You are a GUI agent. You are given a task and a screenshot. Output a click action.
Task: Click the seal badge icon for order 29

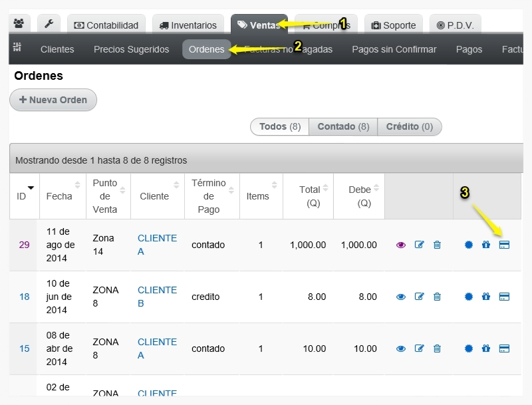pyautogui.click(x=469, y=245)
